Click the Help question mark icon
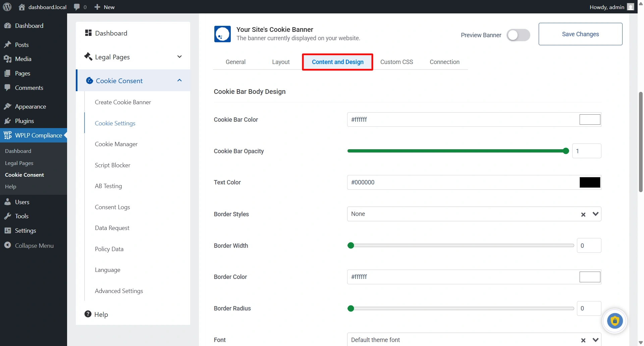This screenshot has height=346, width=644. click(x=88, y=314)
